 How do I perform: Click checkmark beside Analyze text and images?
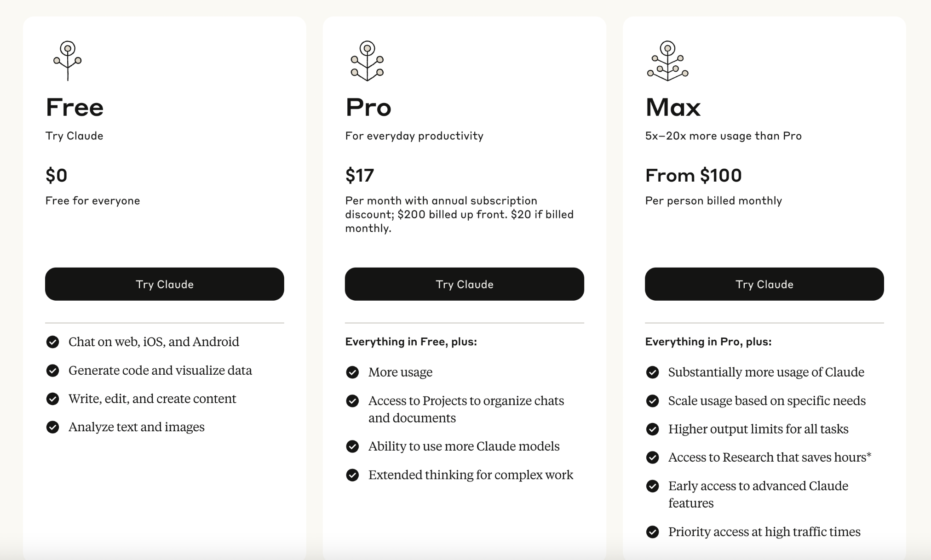[x=53, y=427]
